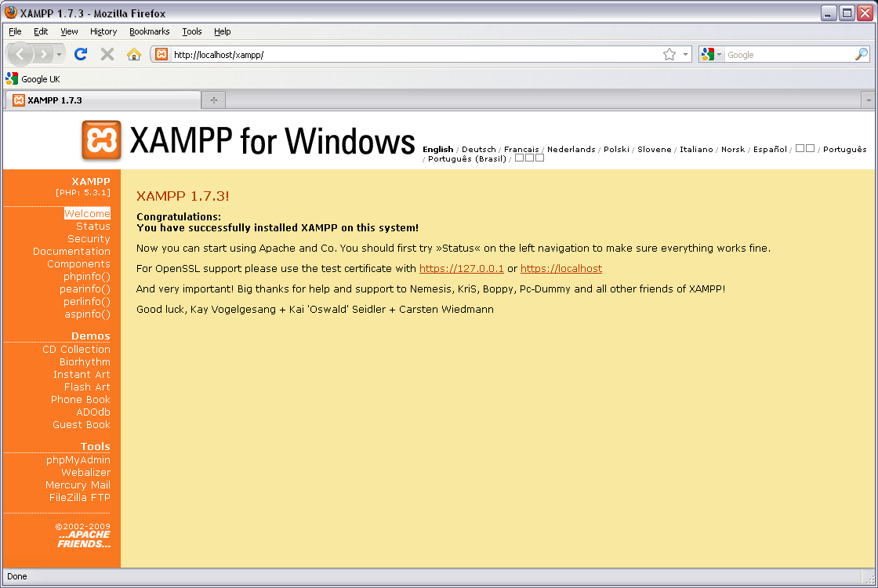Open the recent pages history dropdown arrow
Image resolution: width=878 pixels, height=588 pixels.
click(60, 54)
